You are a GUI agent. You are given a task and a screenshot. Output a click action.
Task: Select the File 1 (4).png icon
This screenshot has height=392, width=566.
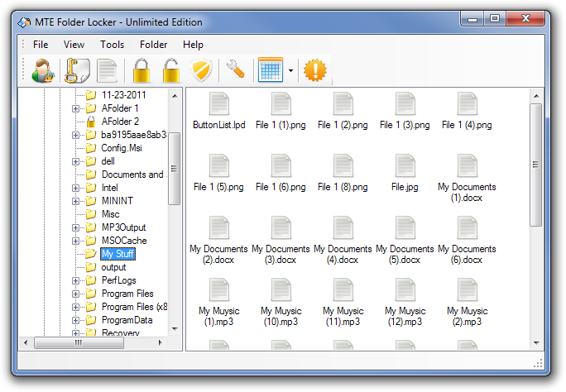(x=468, y=104)
